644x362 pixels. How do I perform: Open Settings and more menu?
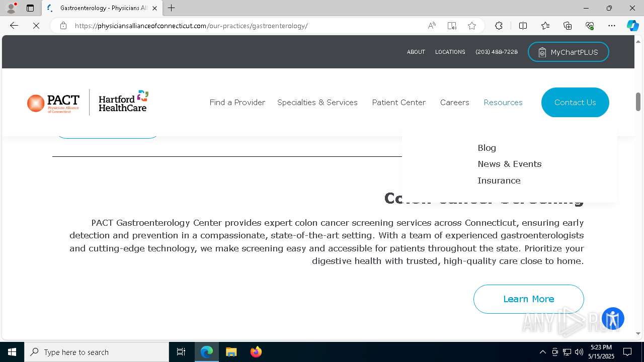click(612, 26)
